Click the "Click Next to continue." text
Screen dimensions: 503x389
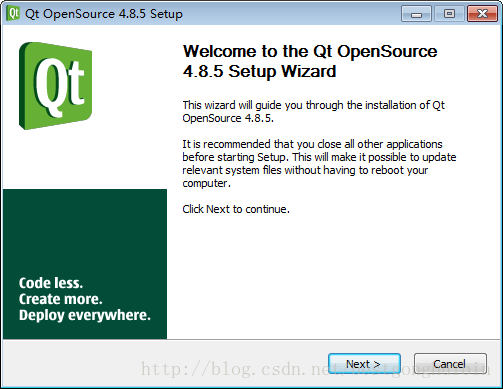[x=236, y=209]
